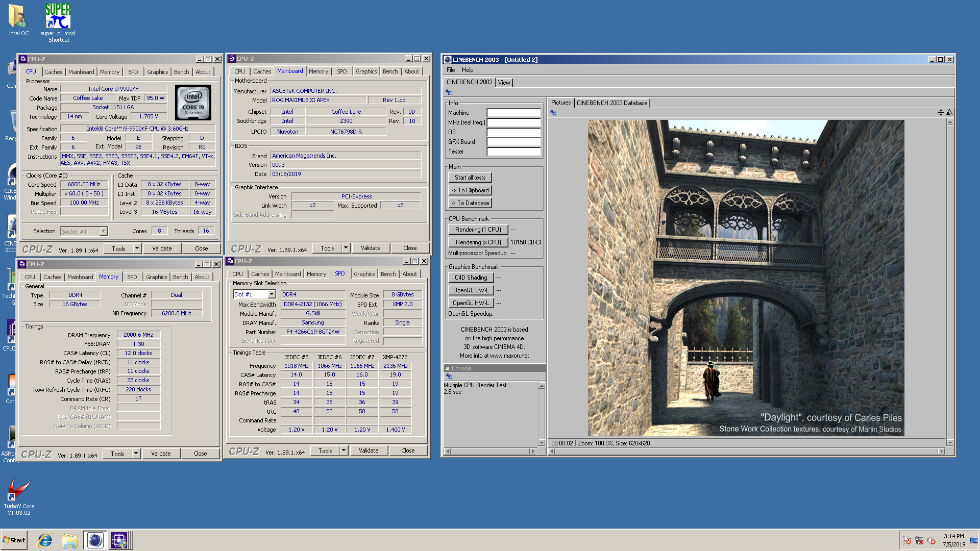
Task: Click the MHz (real freq.) input field
Action: 513,122
